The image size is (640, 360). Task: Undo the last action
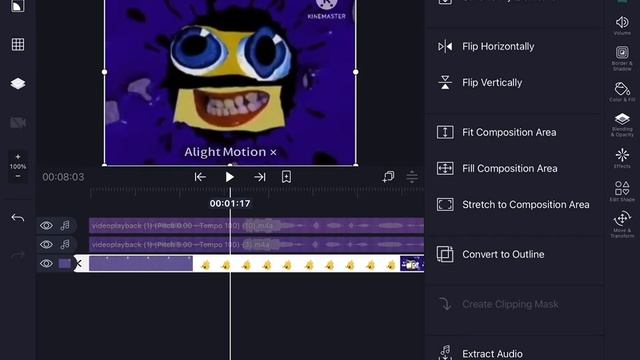[18, 218]
